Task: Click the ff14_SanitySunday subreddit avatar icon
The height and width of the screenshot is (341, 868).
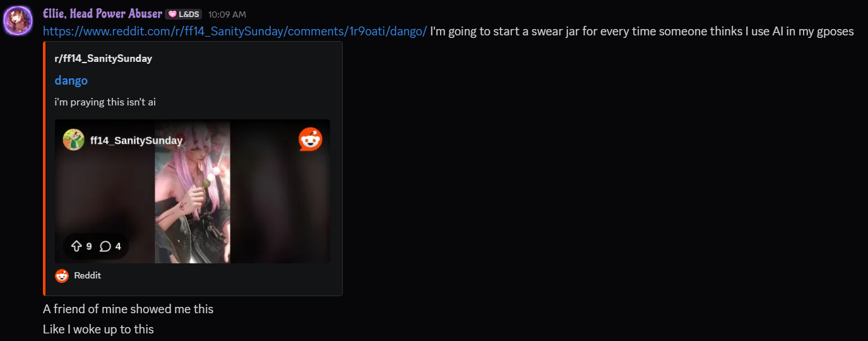Action: pyautogui.click(x=73, y=140)
